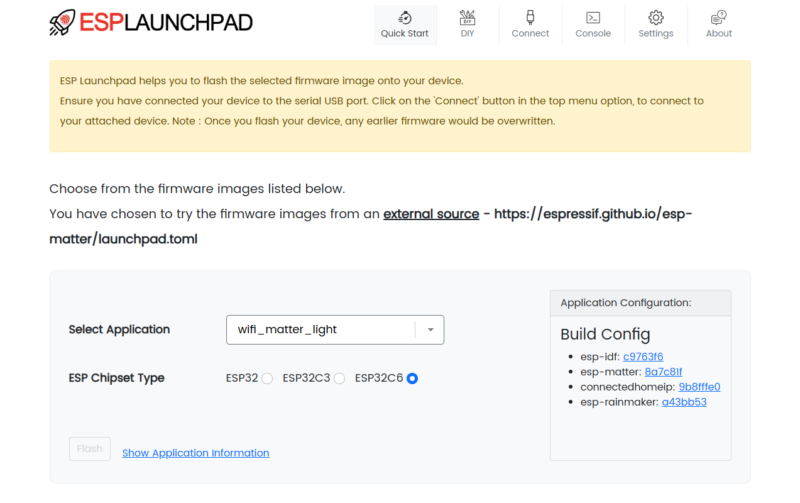
Task: Click the Application Configuration panel header
Action: (x=640, y=303)
